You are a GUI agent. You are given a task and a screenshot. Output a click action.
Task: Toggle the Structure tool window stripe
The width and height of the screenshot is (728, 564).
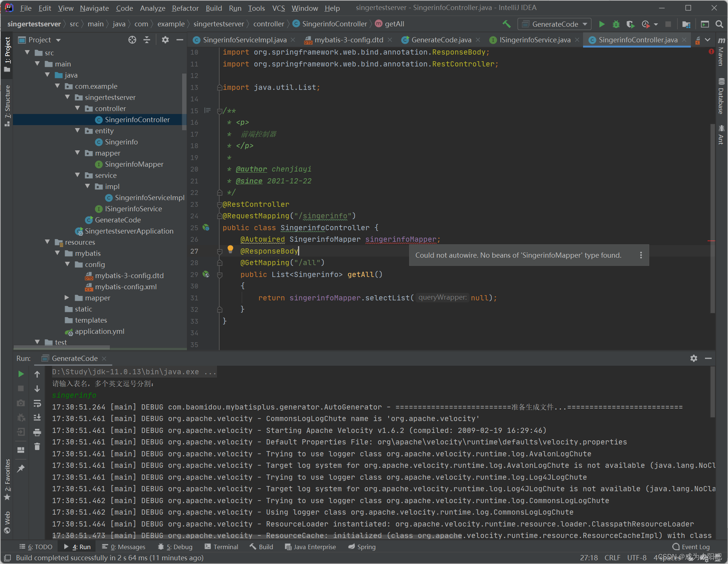click(7, 104)
